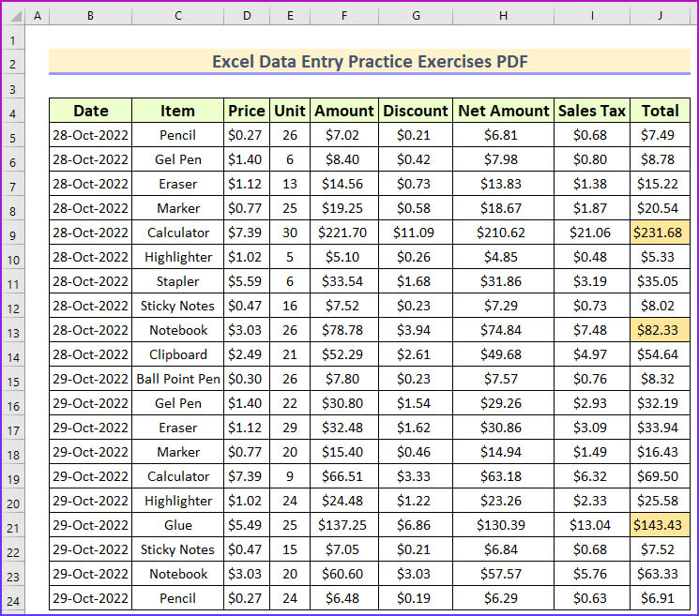Image resolution: width=699 pixels, height=616 pixels.
Task: Select the $221.70 amount cell
Action: [x=344, y=233]
